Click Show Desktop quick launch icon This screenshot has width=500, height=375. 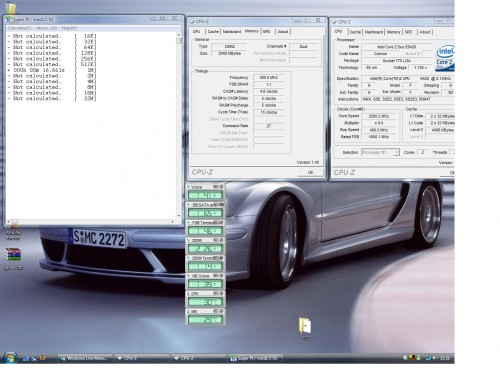point(26,359)
